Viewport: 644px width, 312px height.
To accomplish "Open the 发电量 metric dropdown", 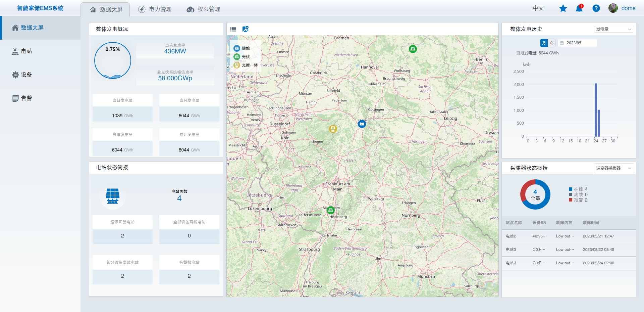I will pos(613,29).
